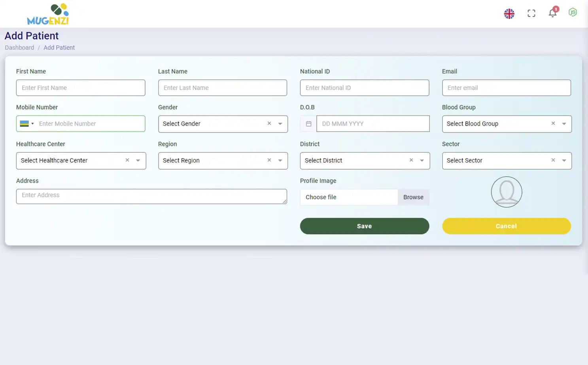Image resolution: width=588 pixels, height=365 pixels.
Task: Click Browse to choose profile image
Action: 413,197
